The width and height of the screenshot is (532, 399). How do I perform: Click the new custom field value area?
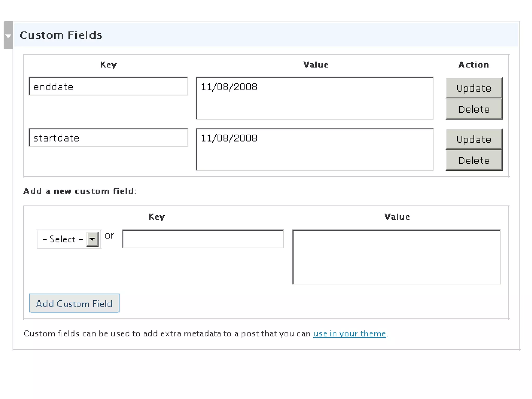pos(396,257)
